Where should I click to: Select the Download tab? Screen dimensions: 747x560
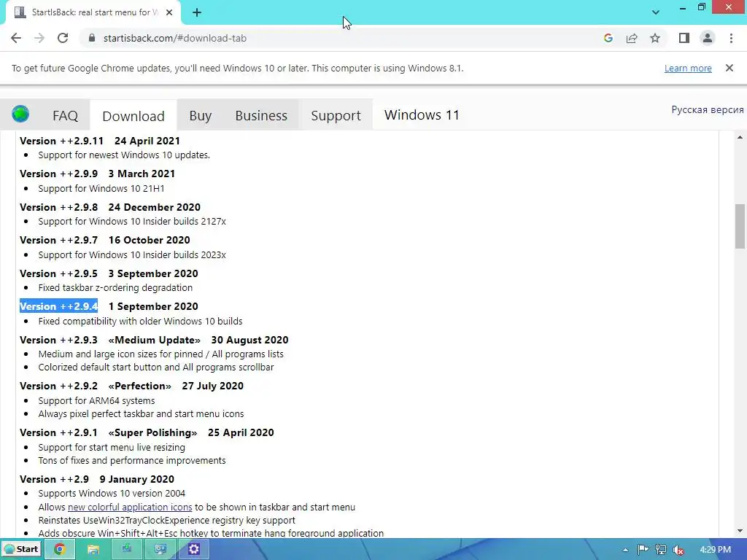[x=133, y=116]
